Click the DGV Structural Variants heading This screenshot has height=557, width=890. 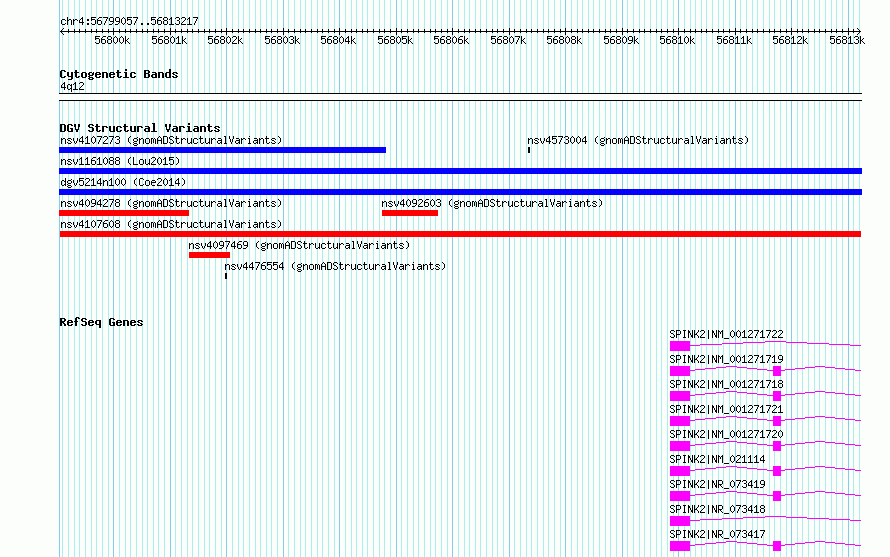(140, 128)
